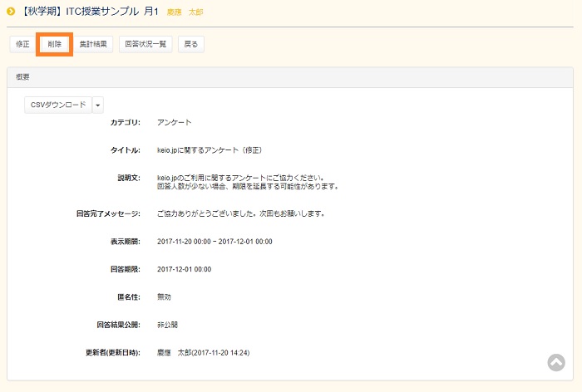Click the カテゴリ value アンケート
The height and width of the screenshot is (392, 582).
[x=174, y=123]
